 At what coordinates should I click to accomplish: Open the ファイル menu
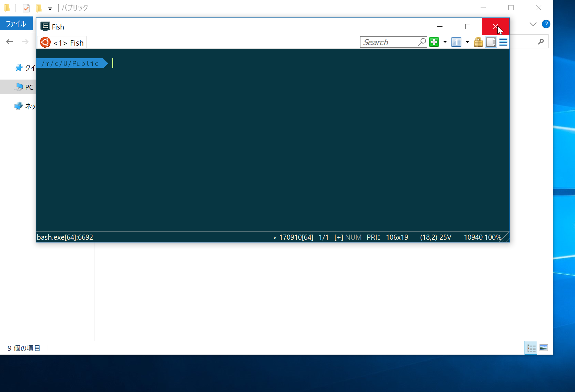pyautogui.click(x=16, y=24)
